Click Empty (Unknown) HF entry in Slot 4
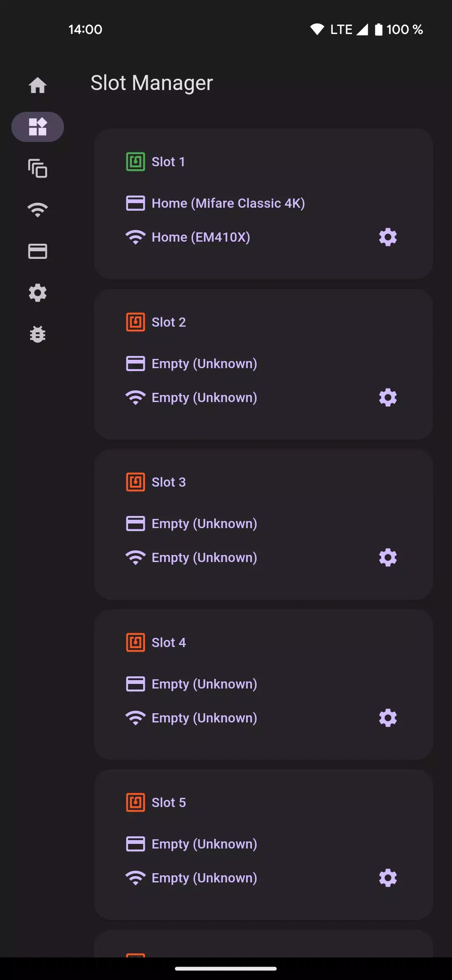This screenshot has width=452, height=980. pos(204,683)
